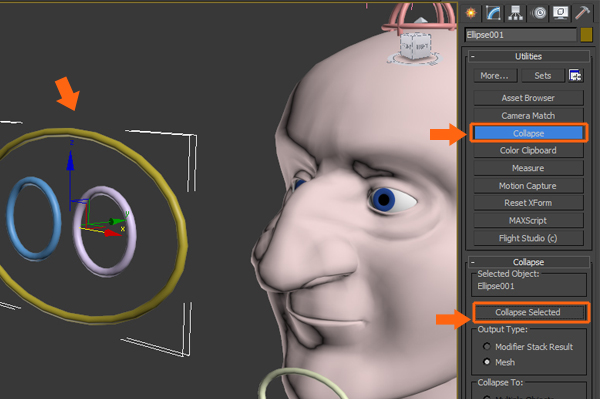Select Mesh output type radio button
Viewport: 600px width, 400px height.
point(487,362)
